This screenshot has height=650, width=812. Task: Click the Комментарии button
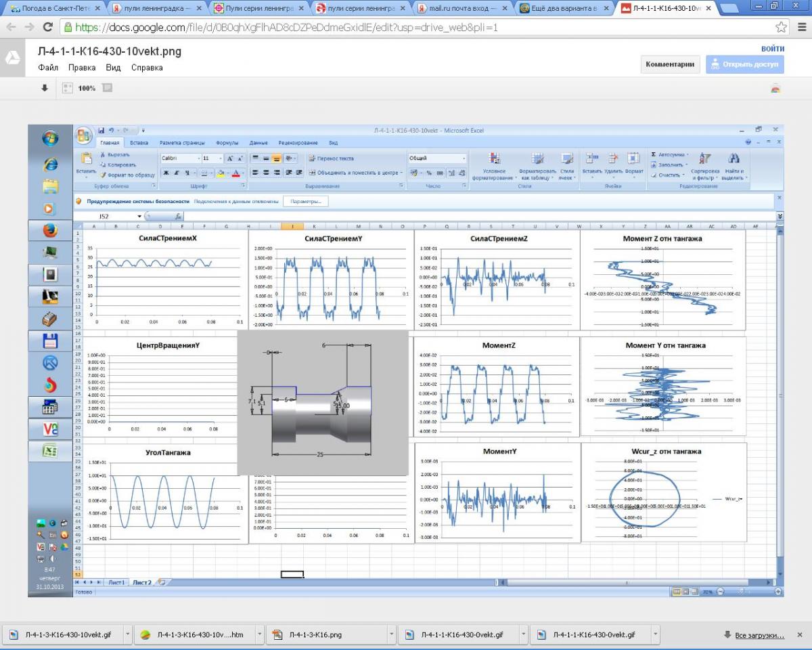point(670,64)
